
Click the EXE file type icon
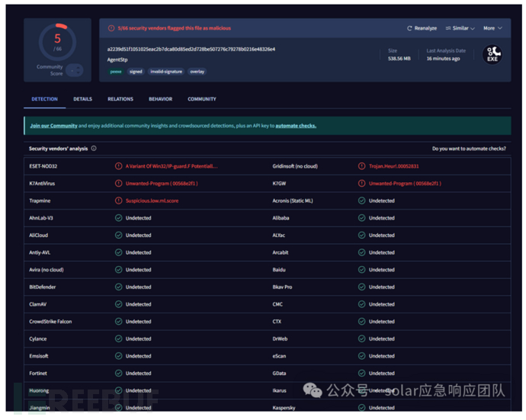492,54
